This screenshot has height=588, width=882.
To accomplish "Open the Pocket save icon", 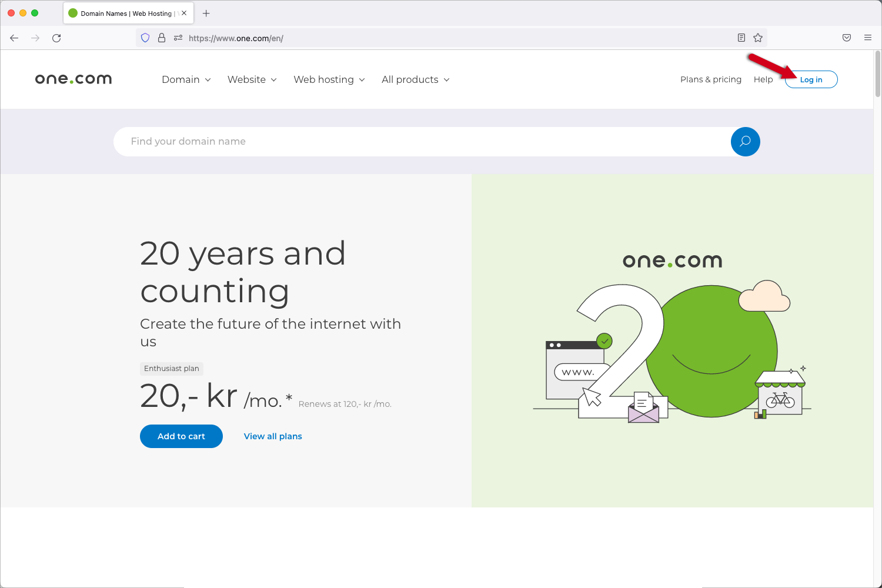I will click(847, 38).
